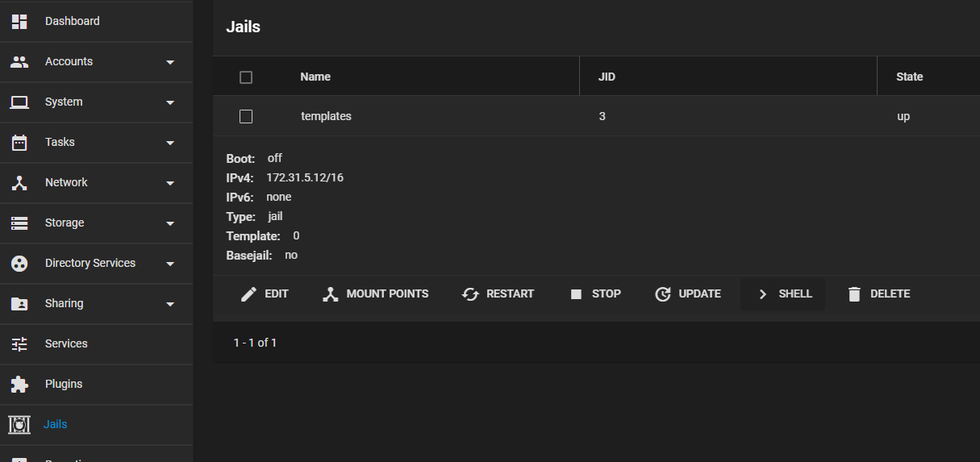The image size is (980, 462).
Task: Click the Services sliders icon
Action: [x=19, y=344]
